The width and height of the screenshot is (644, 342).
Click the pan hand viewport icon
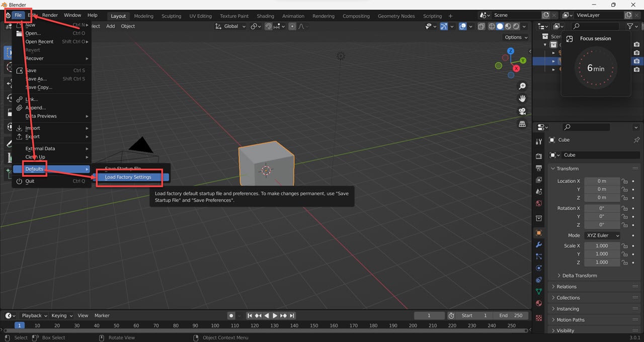[x=522, y=99]
